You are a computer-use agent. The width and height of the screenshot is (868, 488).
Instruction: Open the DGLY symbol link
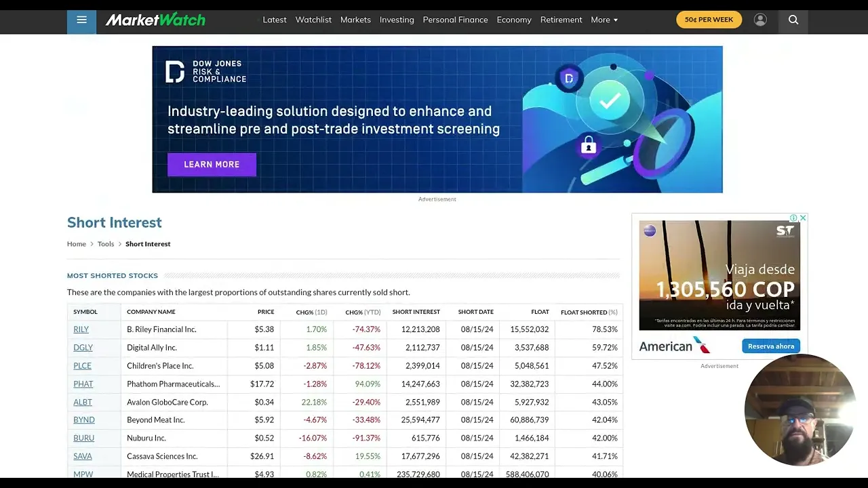point(83,348)
